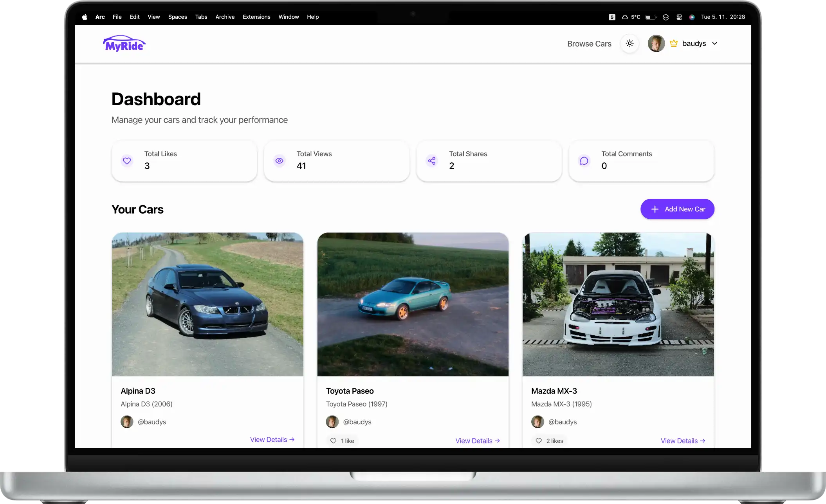Open the Alpina D3 car photo

pyautogui.click(x=207, y=304)
